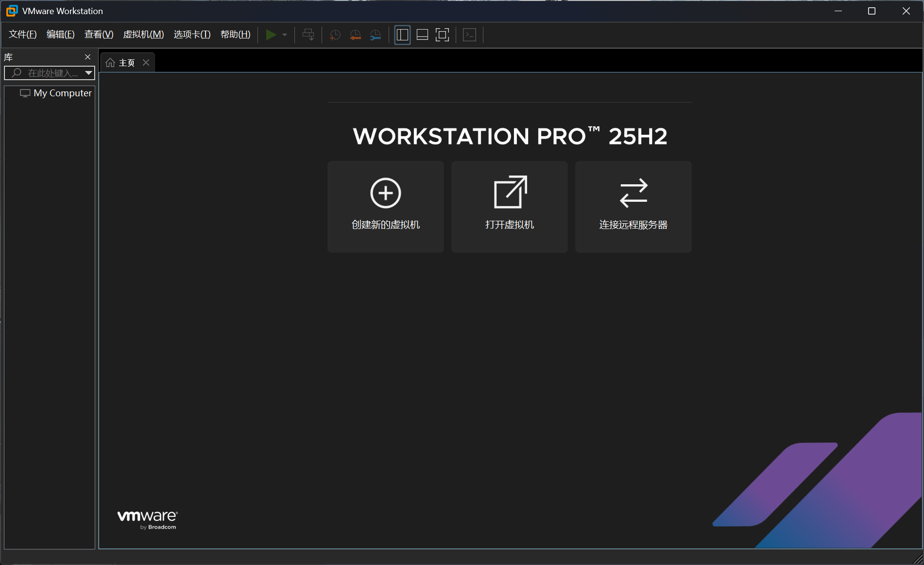Revert the virtual machine to its snapshot
The width and height of the screenshot is (924, 565).
coord(355,35)
